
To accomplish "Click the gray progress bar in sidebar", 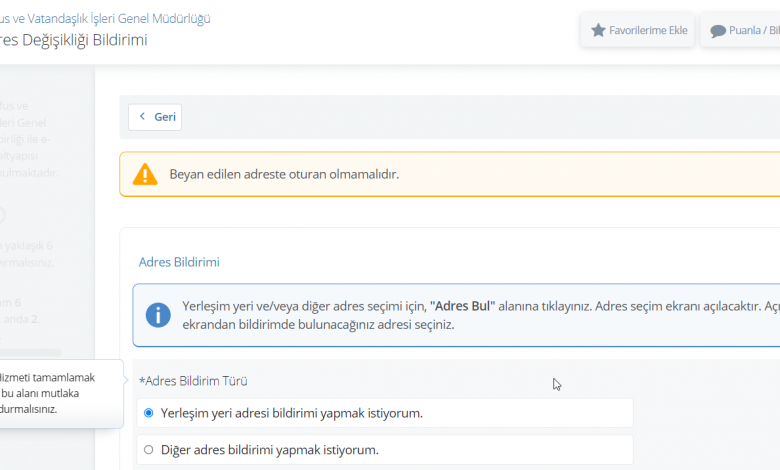I will (x=30, y=352).
